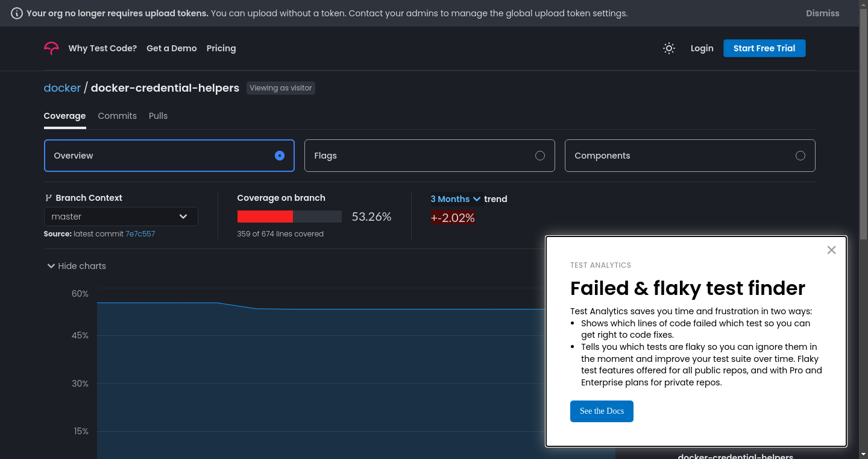Click the Failed & flaky test finder heading
Image resolution: width=868 pixels, height=459 pixels.
[688, 288]
